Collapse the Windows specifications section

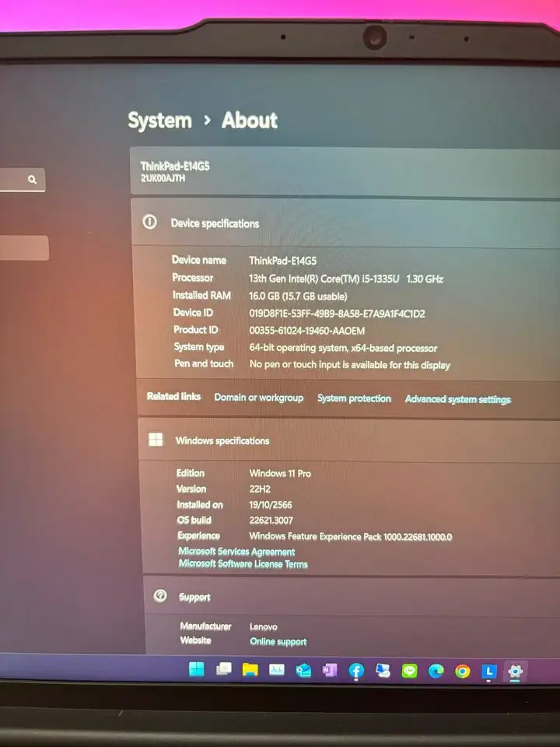click(222, 440)
